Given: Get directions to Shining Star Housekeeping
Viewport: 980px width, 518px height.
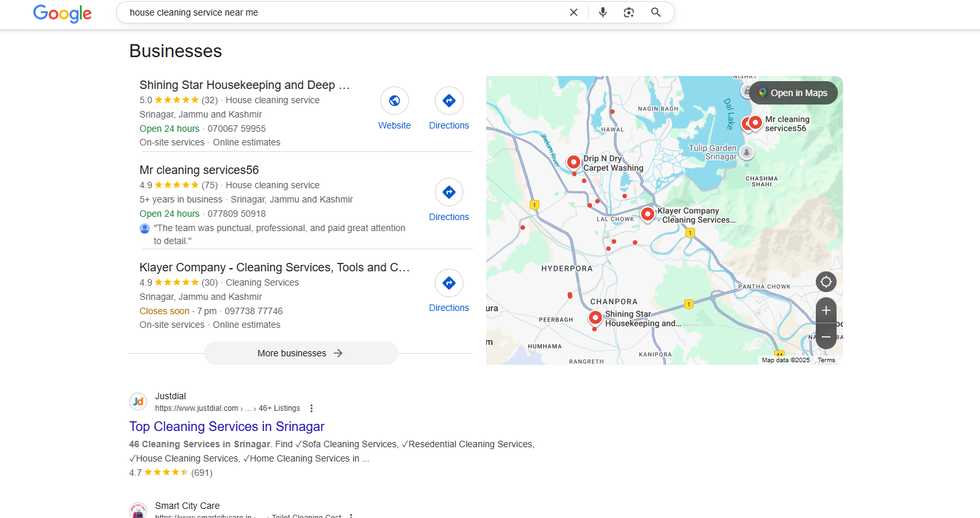Looking at the screenshot, I should (x=448, y=101).
